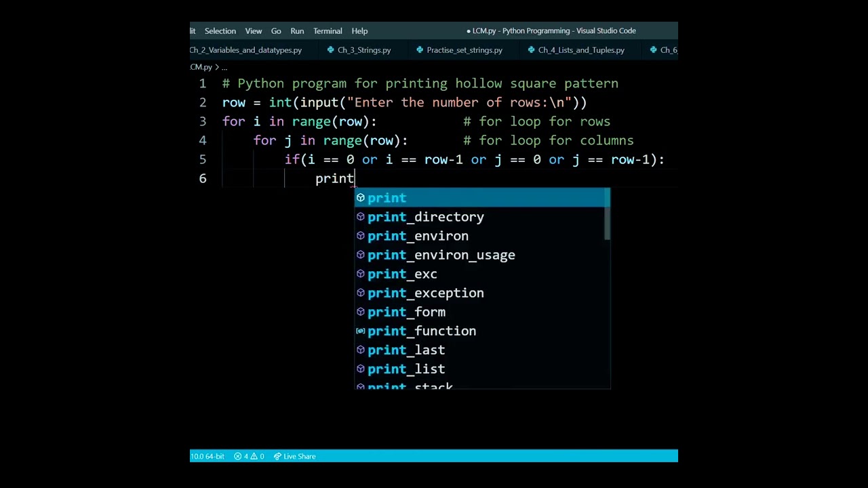Click Python file icon on Ch_3_Strings.py tab

point(330,50)
